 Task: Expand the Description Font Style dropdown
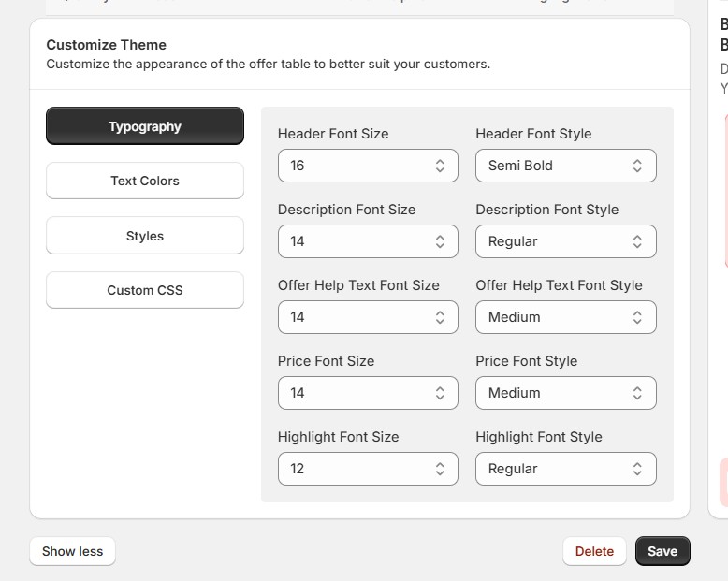point(565,241)
